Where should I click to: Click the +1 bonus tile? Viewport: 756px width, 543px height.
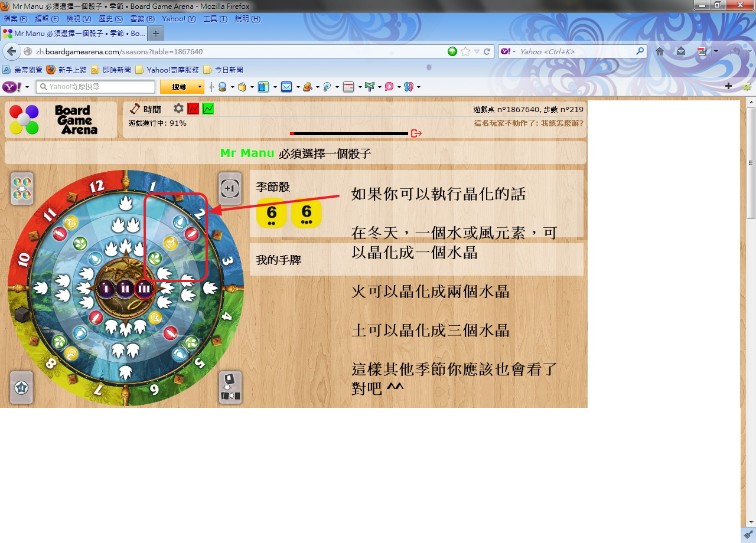(x=230, y=188)
